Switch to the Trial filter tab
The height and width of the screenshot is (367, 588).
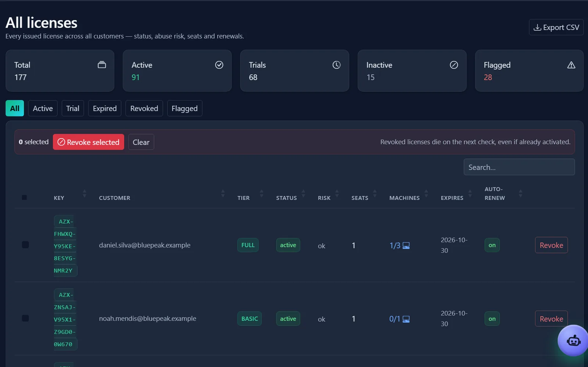pos(73,108)
